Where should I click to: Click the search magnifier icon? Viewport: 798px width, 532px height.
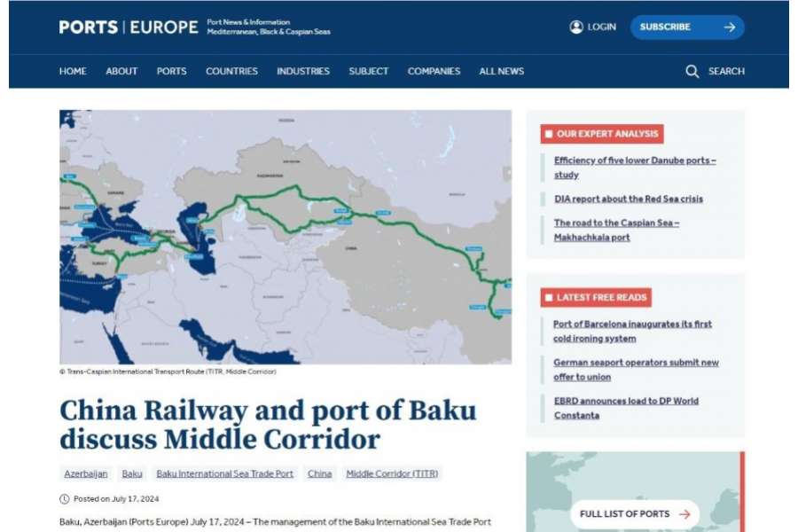(692, 71)
